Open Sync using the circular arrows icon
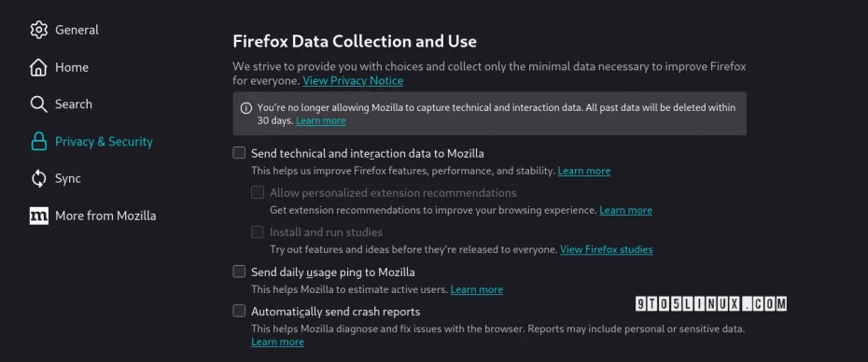Image resolution: width=868 pixels, height=362 pixels. pyautogui.click(x=39, y=178)
